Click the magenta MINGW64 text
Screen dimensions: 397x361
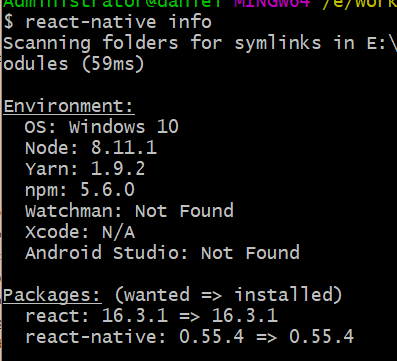[272, 4]
